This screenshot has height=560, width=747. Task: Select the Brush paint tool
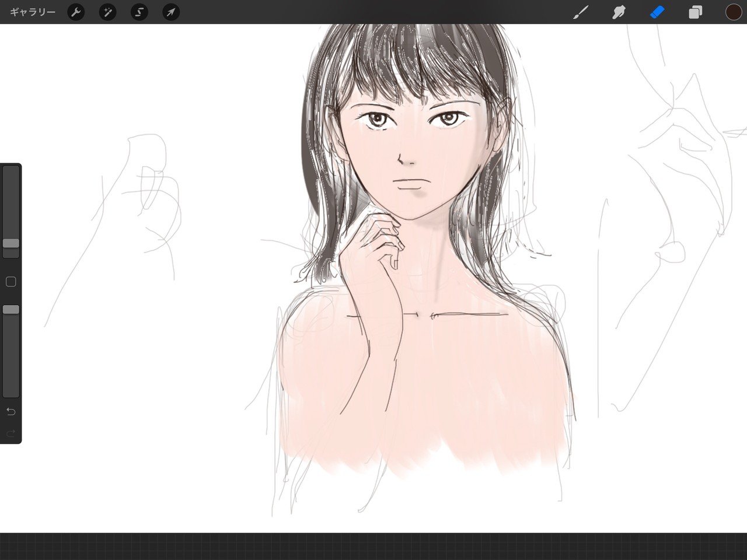(581, 12)
